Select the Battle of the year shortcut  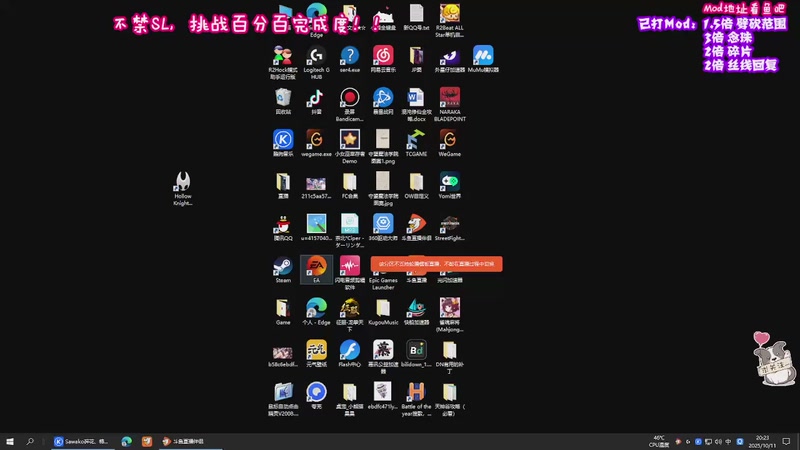(x=416, y=399)
